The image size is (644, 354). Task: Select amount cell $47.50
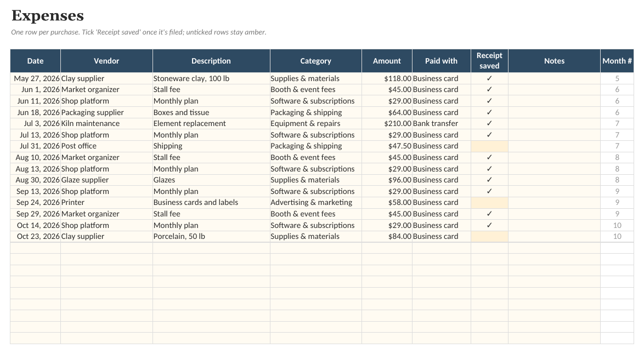(387, 146)
